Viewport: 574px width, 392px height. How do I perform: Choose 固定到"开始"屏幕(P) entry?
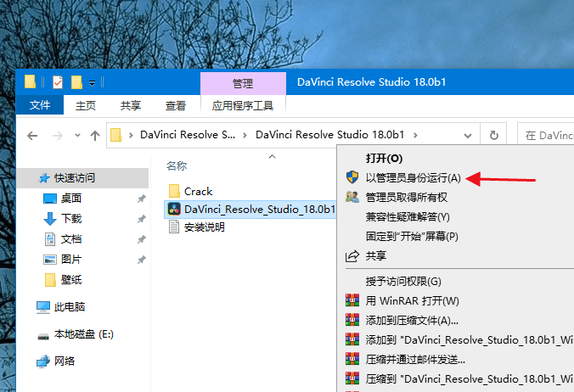[412, 236]
